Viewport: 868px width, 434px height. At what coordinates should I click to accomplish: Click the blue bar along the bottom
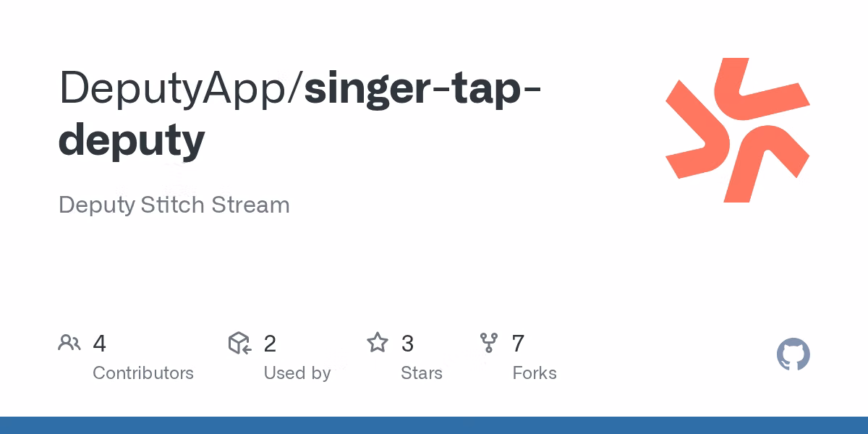pyautogui.click(x=434, y=425)
